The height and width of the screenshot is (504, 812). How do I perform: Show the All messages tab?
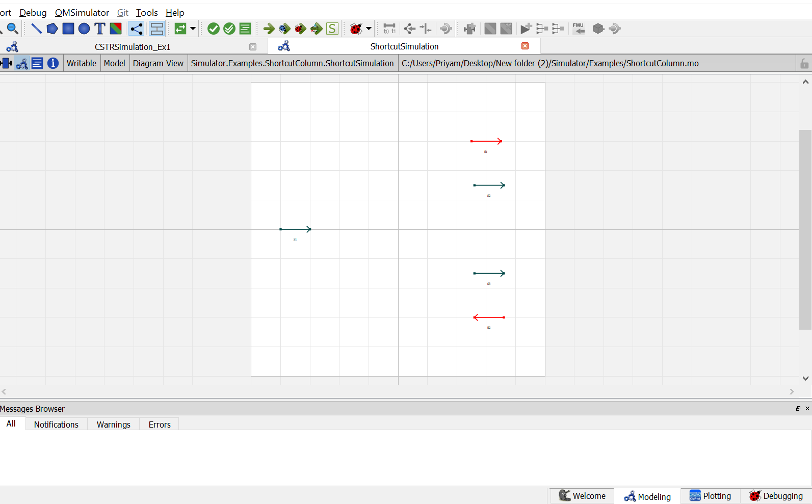11,424
